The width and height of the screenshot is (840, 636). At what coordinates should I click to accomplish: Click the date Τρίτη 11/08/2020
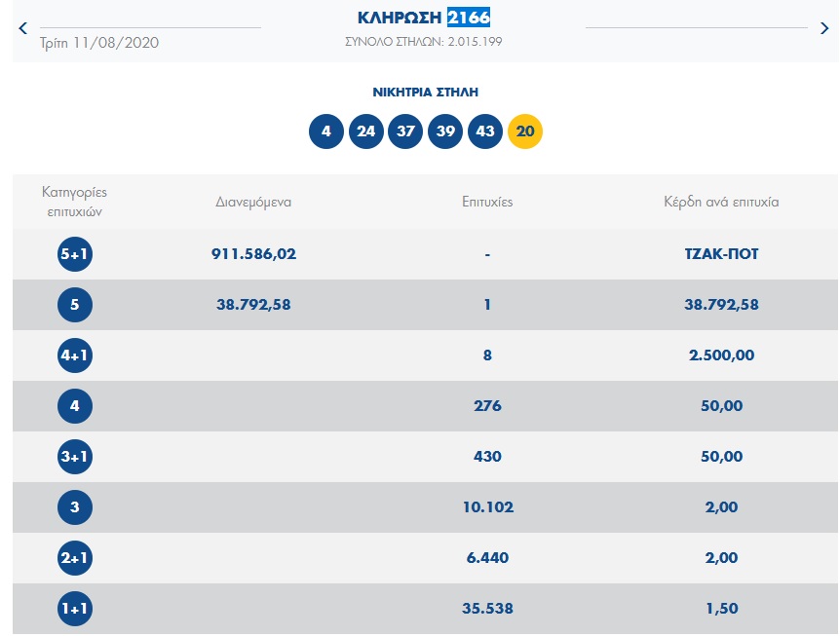(x=99, y=43)
